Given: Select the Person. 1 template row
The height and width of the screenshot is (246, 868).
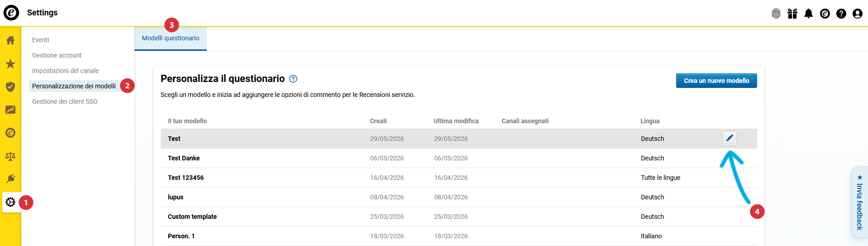Looking at the screenshot, I should 459,236.
